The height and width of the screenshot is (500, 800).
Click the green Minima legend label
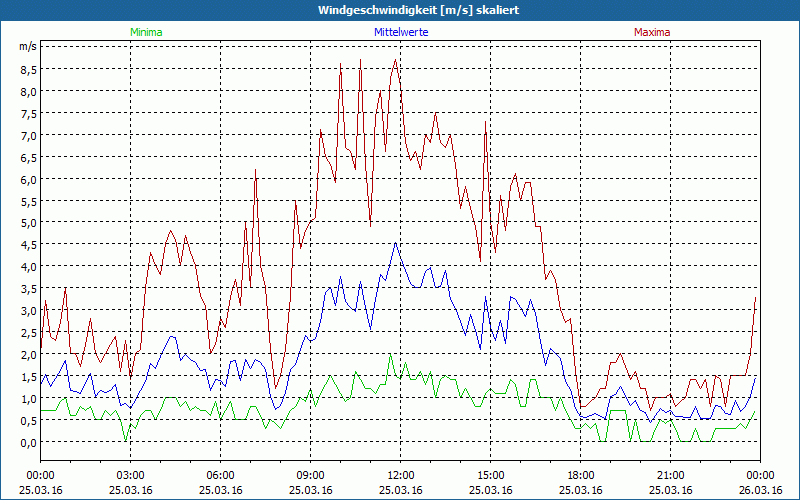[145, 32]
